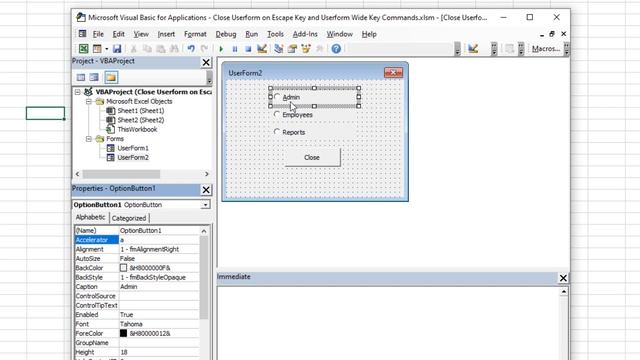This screenshot has height=360, width=640.
Task: Click the red X on UserForm2 title bar
Action: point(393,73)
